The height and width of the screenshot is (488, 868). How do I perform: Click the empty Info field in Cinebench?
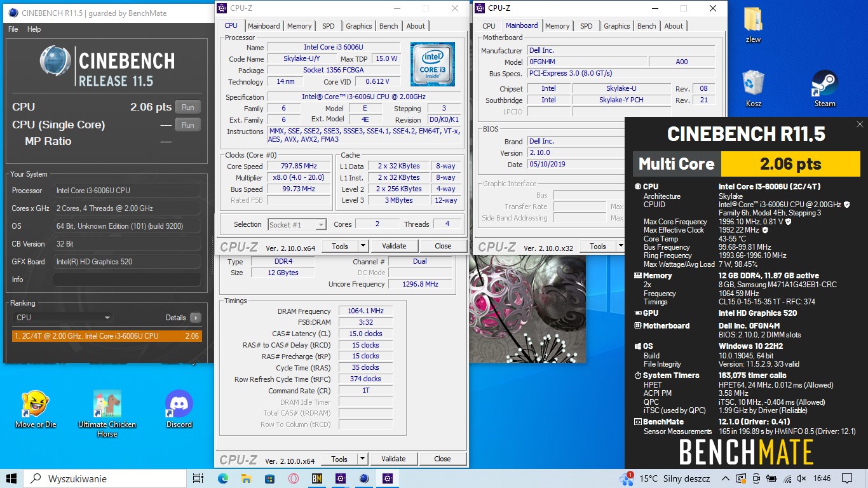(x=127, y=280)
